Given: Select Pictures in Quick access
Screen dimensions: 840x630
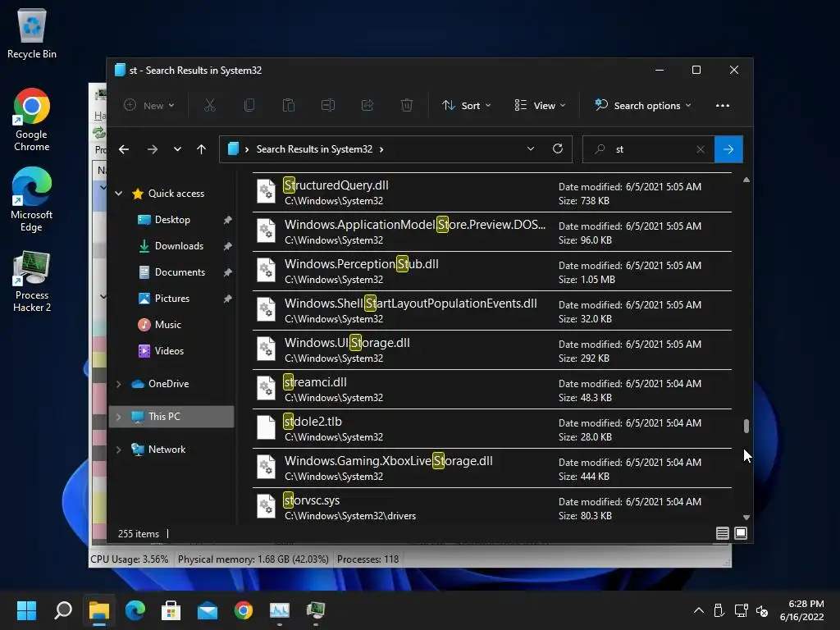Looking at the screenshot, I should (x=172, y=299).
